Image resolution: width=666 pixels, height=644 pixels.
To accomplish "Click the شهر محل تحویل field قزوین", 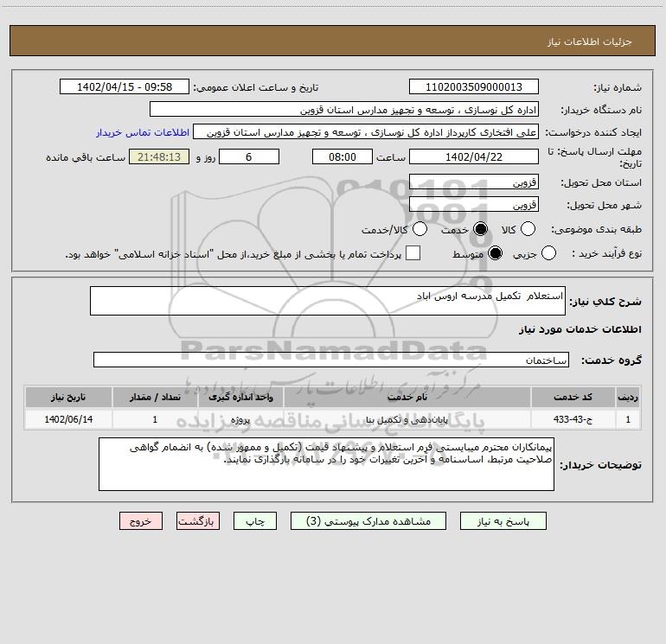I will click(474, 205).
